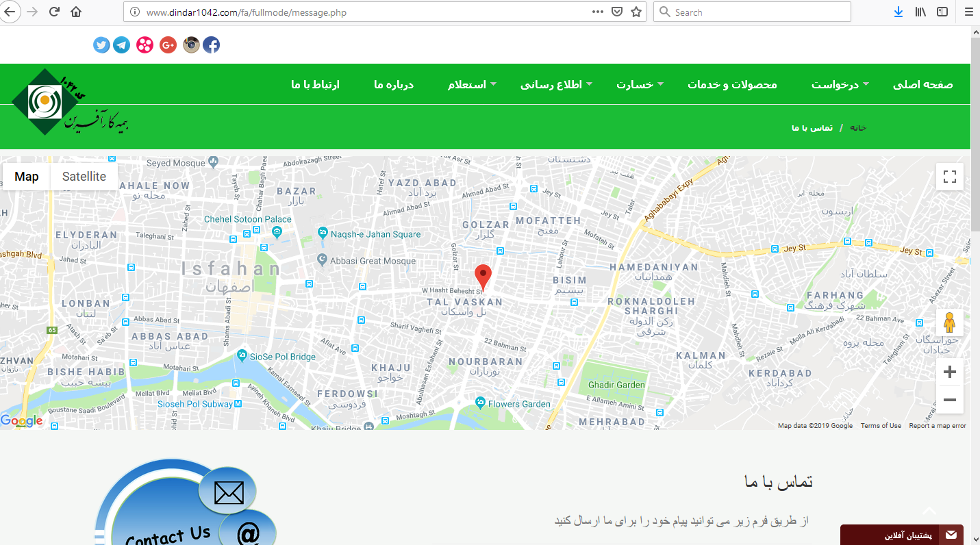Click Street View pegman icon
980x545 pixels.
coord(950,322)
